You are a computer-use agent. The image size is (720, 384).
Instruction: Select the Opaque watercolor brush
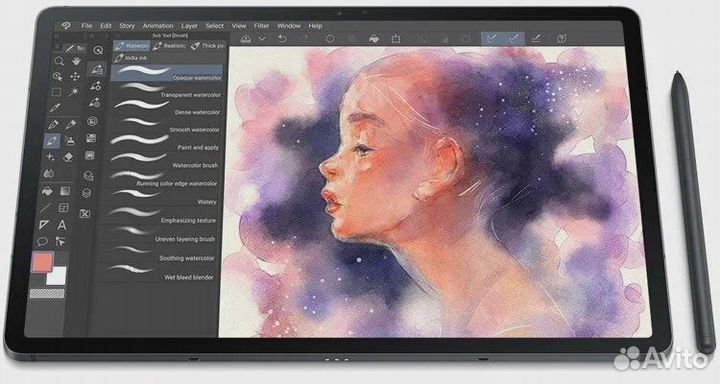click(167, 73)
